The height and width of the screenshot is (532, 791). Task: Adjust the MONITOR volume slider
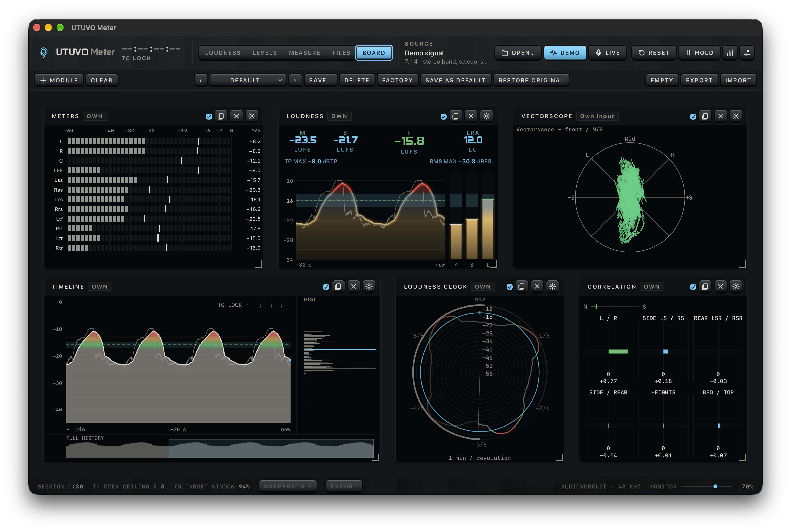coord(706,487)
